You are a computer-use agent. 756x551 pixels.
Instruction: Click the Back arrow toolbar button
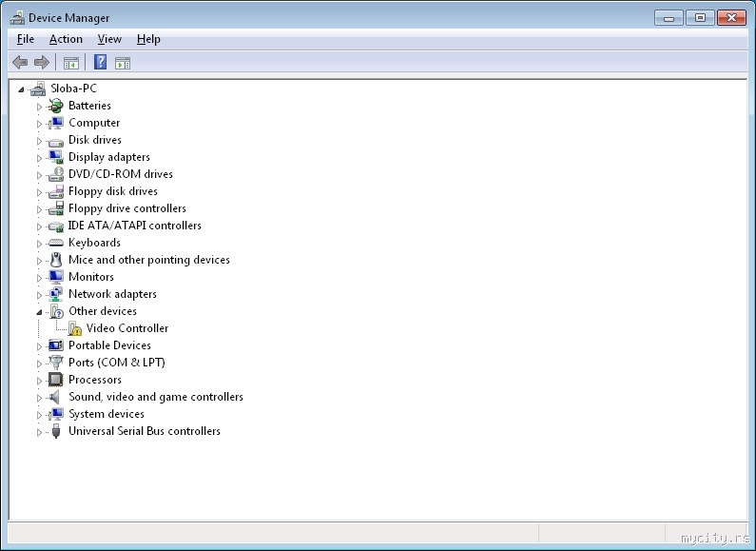[x=20, y=62]
